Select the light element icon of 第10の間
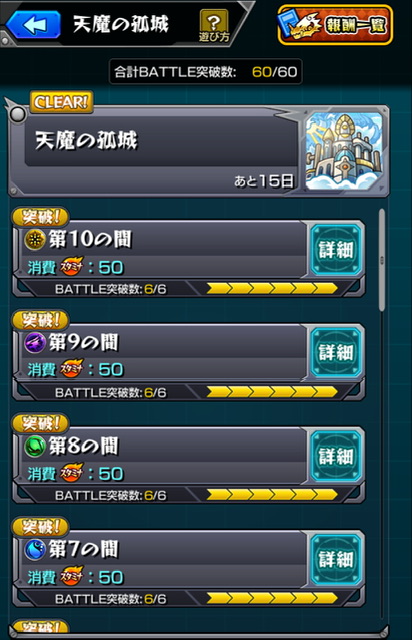Screen dimensions: 412x640 click(x=35, y=240)
